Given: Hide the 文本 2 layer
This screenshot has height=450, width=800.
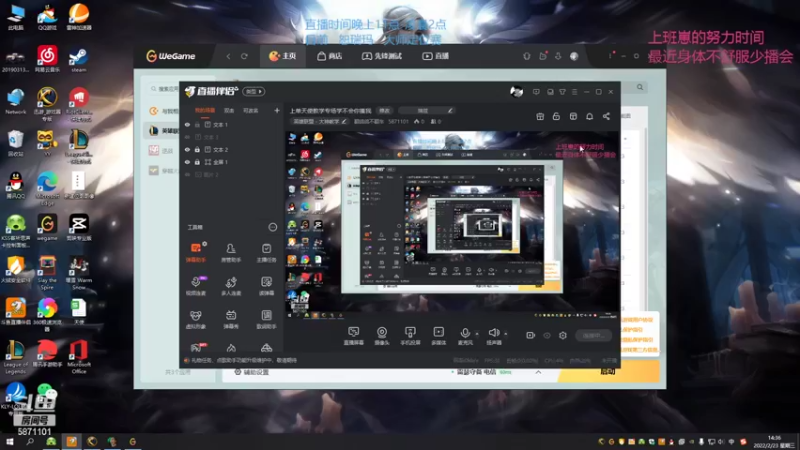Looking at the screenshot, I should tap(187, 149).
